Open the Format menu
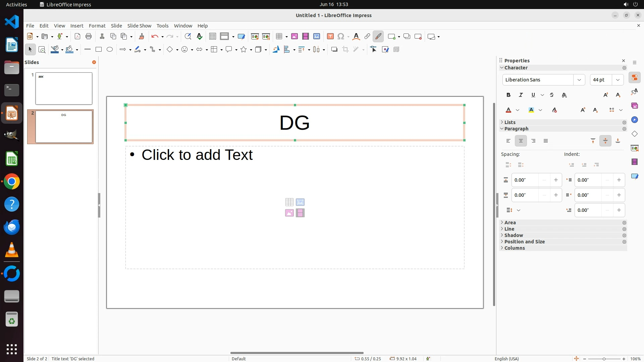The height and width of the screenshot is (362, 644). (97, 26)
